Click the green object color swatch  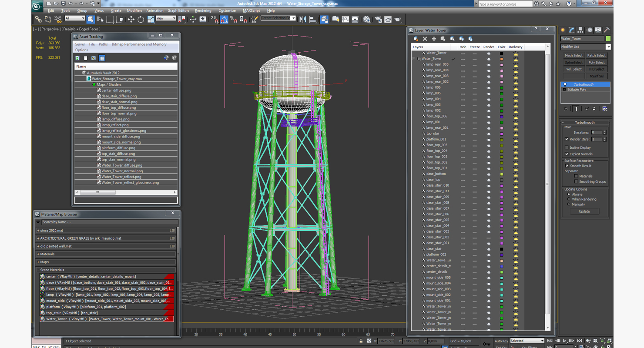pos(608,39)
